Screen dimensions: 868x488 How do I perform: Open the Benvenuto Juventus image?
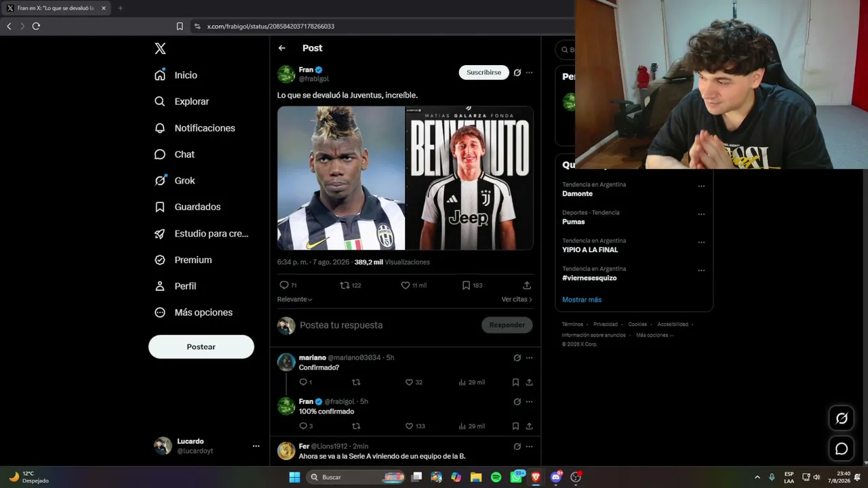click(469, 178)
